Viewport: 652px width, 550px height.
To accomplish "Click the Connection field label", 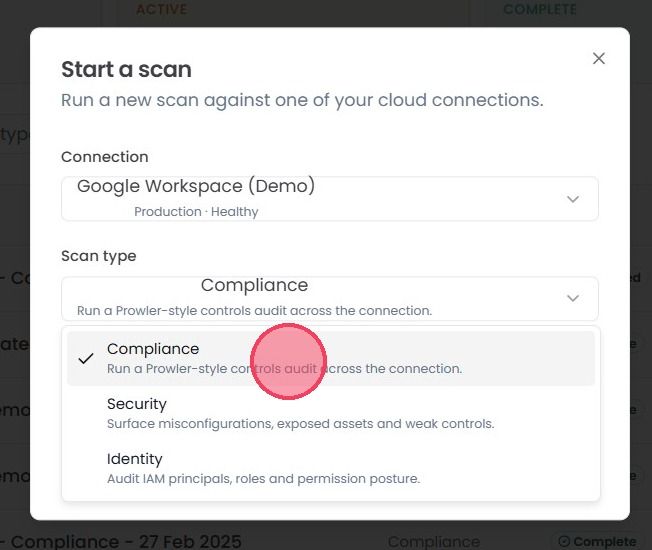I will coord(105,157).
